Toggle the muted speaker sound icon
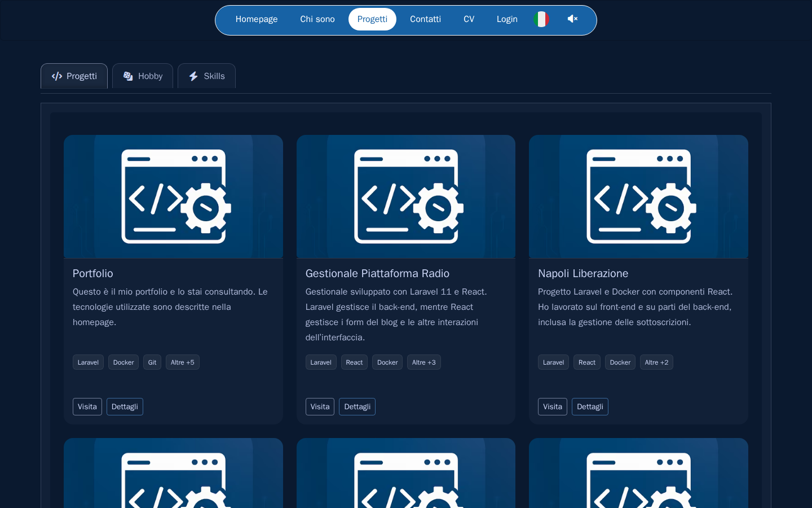812x508 pixels. click(572, 19)
